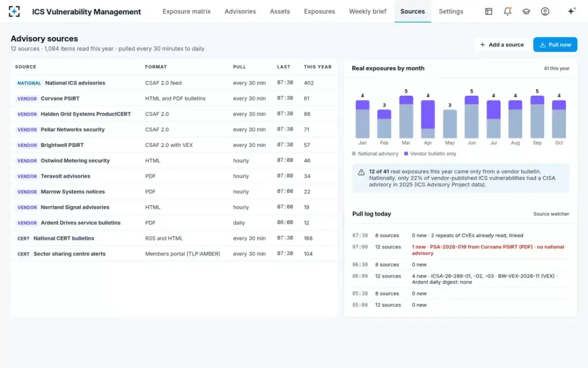Open National ICS advisories source row

(174, 83)
